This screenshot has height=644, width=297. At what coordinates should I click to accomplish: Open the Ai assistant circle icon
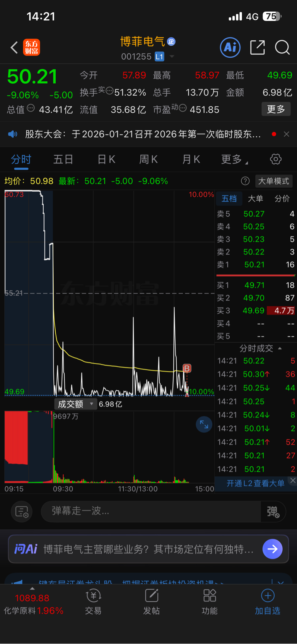(230, 48)
